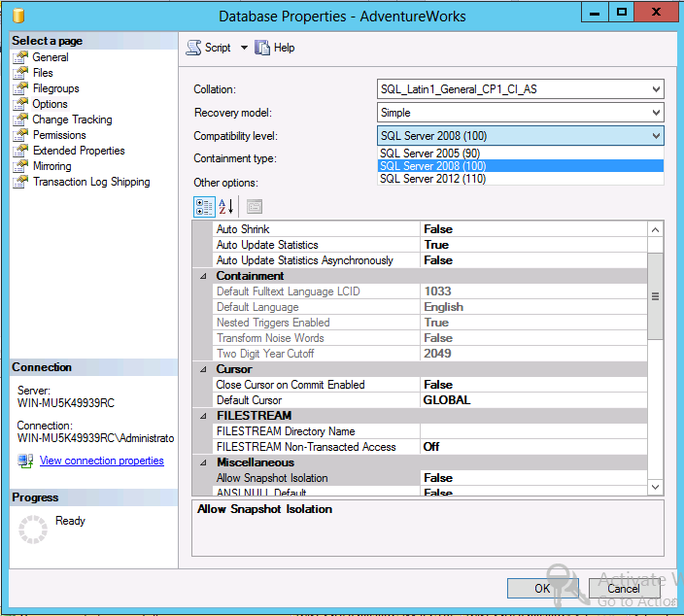Collapse the Cursor category
This screenshot has width=684, height=616.
click(203, 369)
